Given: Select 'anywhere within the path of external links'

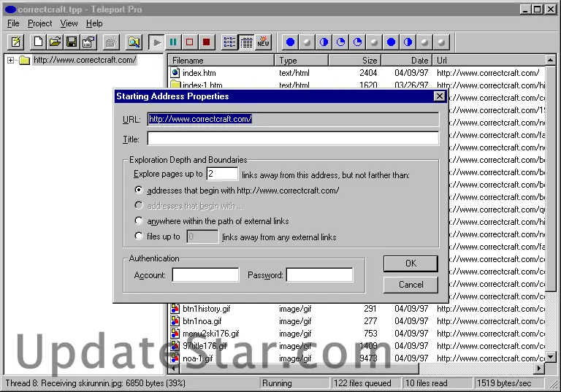Looking at the screenshot, I should point(139,220).
